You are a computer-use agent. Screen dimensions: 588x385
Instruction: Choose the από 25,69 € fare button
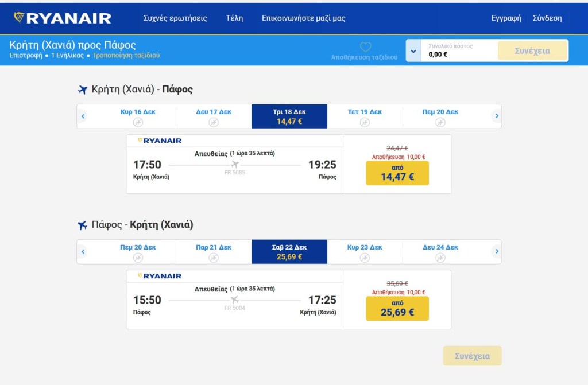[397, 308]
